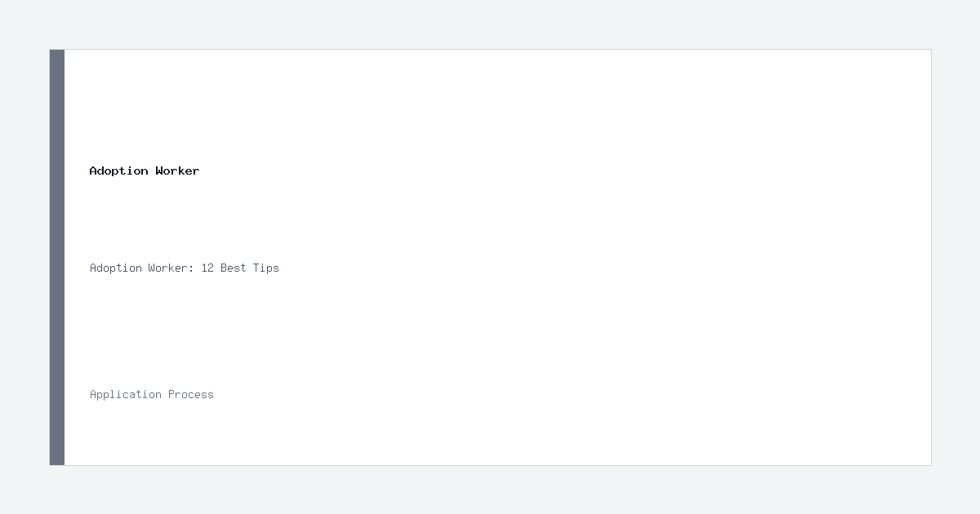Click the word "Tips" in the subtitle

coord(266,268)
